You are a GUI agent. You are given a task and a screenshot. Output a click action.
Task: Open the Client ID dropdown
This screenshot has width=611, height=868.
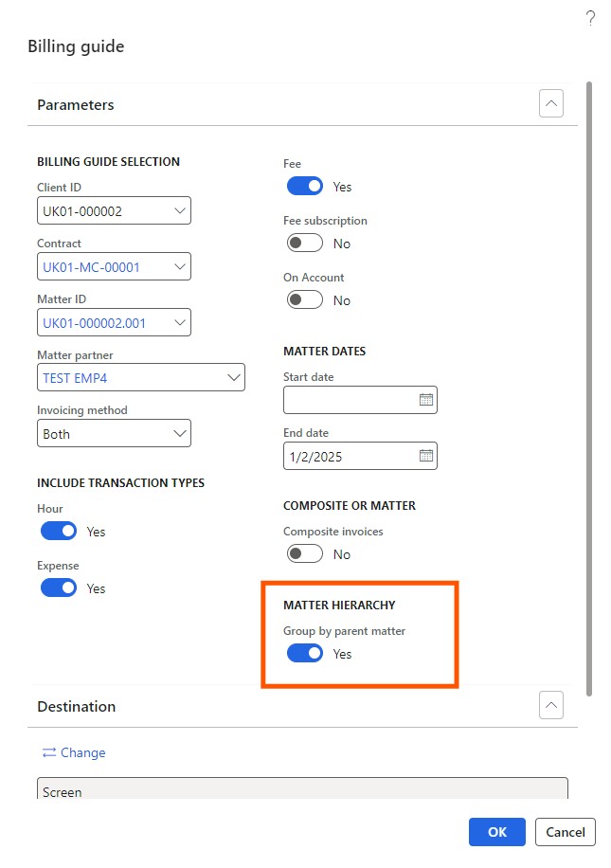click(x=114, y=210)
